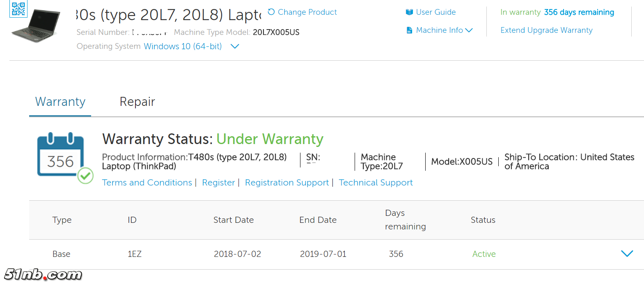Click the green warranty checkmark badge

[85, 176]
